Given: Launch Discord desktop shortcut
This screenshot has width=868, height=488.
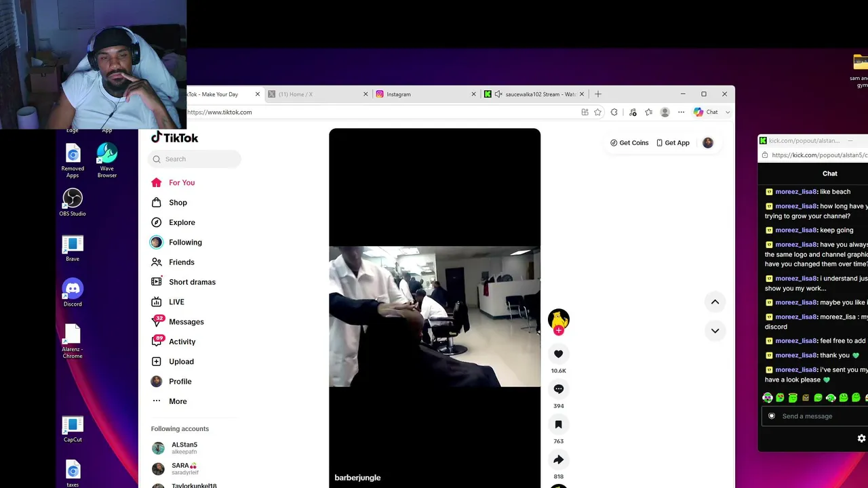Looking at the screenshot, I should 73,293.
